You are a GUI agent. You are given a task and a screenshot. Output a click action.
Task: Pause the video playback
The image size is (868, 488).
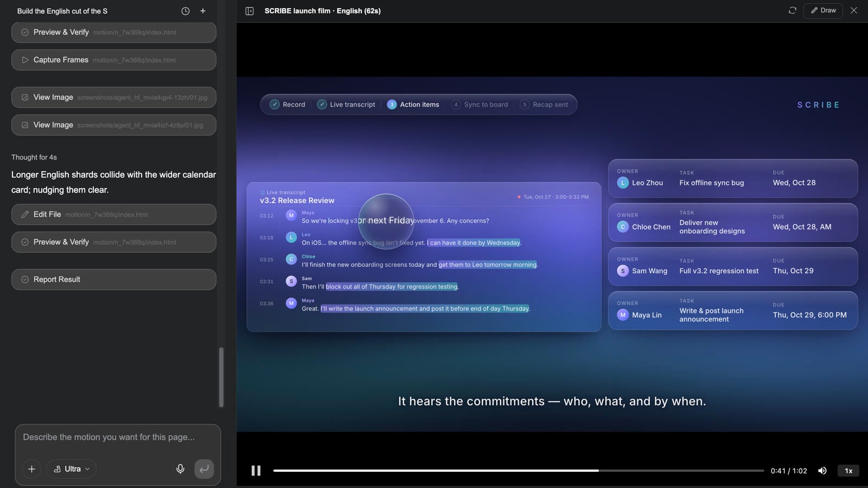[256, 471]
